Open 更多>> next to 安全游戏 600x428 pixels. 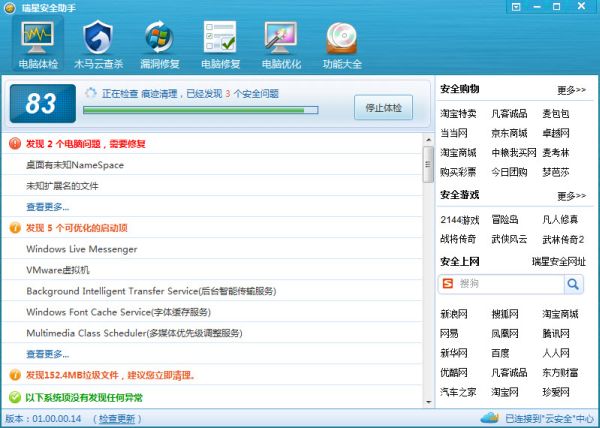(571, 195)
